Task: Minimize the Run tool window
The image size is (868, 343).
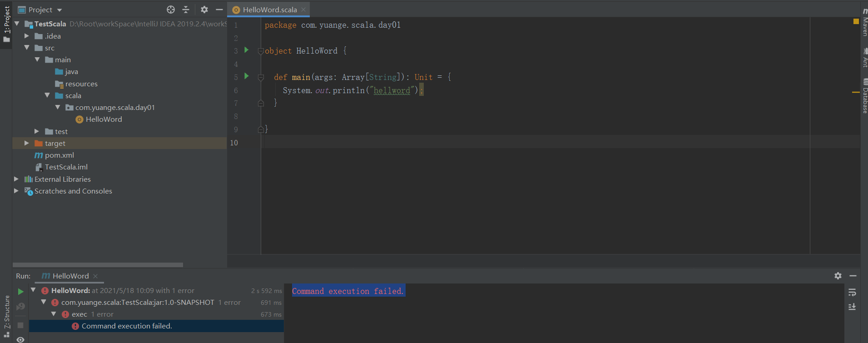Action: pyautogui.click(x=853, y=276)
